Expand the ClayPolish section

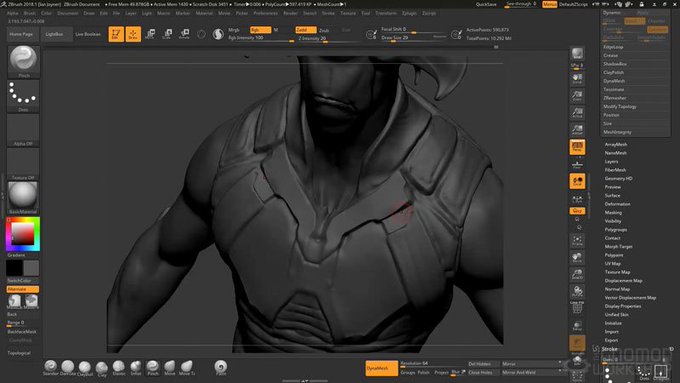[613, 72]
